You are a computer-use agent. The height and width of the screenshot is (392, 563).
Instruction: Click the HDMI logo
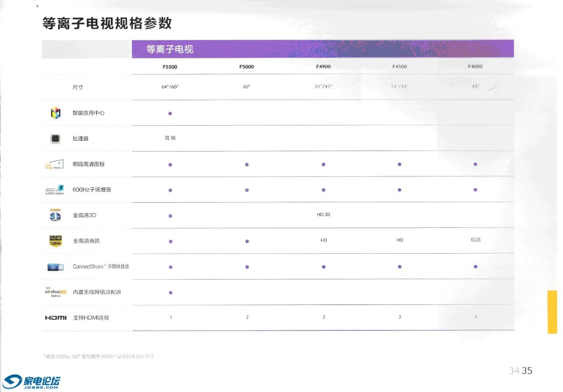coord(55,318)
